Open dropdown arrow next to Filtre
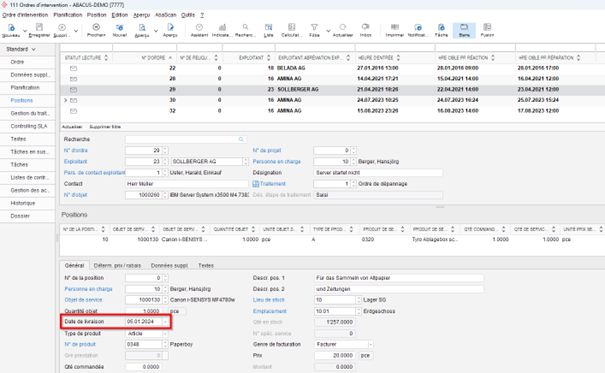This screenshot has width=605, height=373. point(328,30)
